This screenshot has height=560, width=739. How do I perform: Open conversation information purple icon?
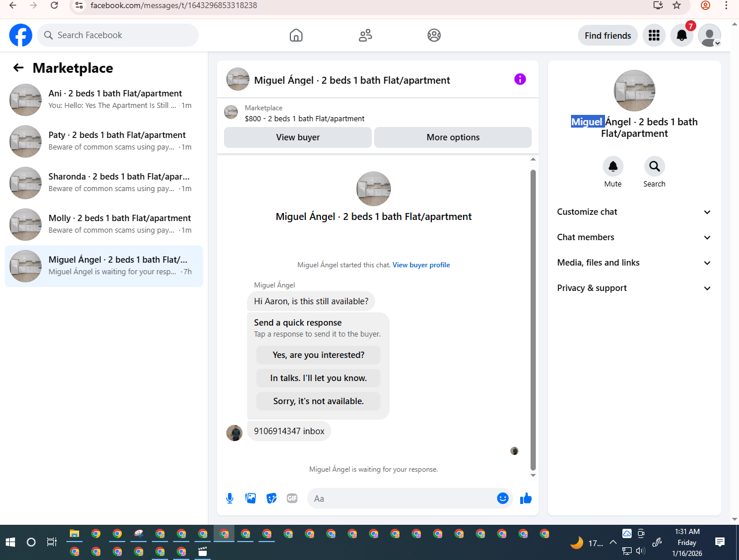(520, 79)
